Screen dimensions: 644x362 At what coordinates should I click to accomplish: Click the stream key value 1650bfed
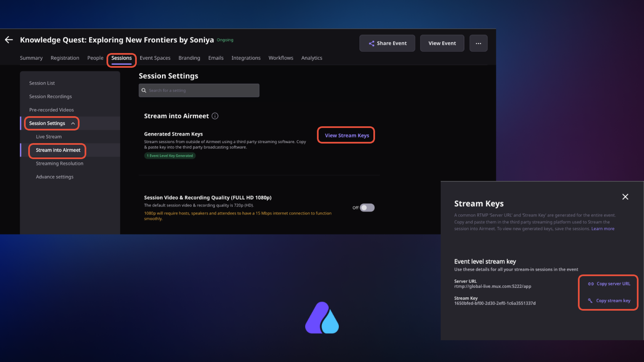(495, 303)
